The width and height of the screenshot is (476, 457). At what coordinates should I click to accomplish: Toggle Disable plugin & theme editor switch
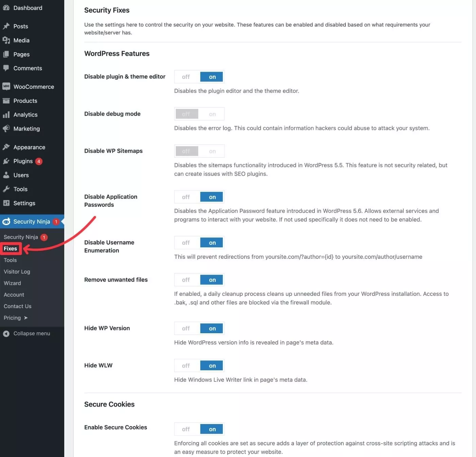coord(199,77)
